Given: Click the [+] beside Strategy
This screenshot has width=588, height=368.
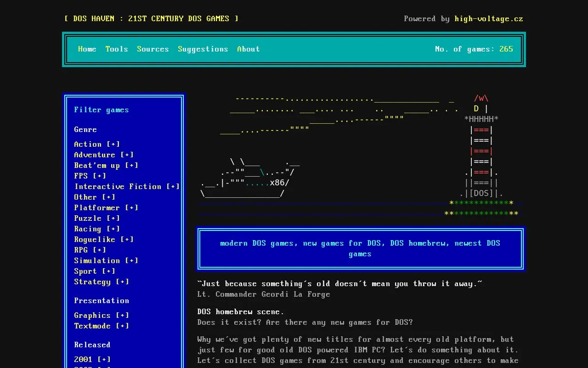Looking at the screenshot, I should click(122, 282).
